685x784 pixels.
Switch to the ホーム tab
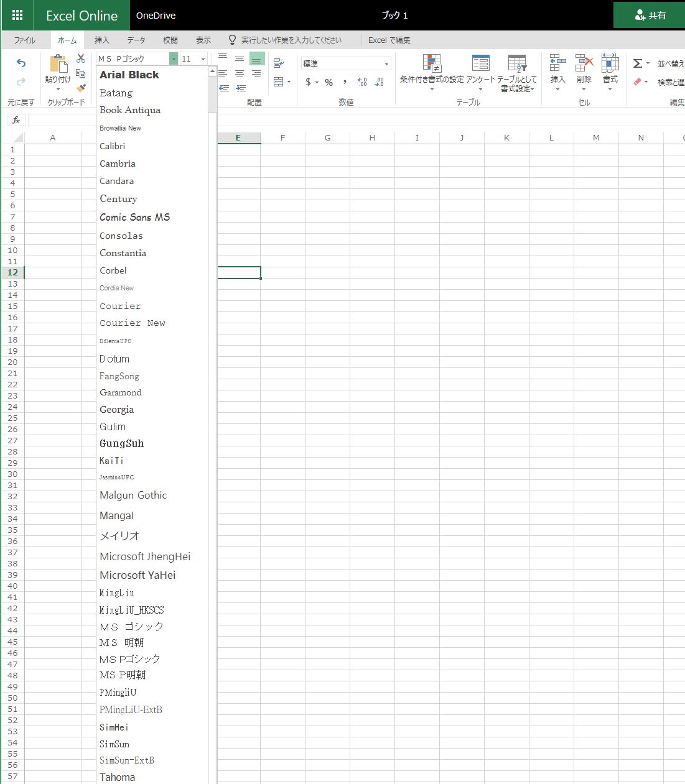pos(67,40)
